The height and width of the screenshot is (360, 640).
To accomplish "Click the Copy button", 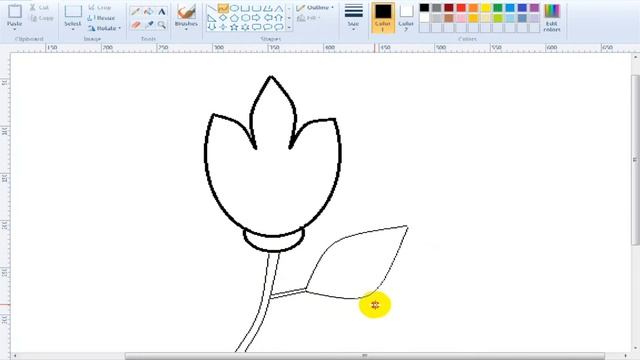I will coord(42,18).
